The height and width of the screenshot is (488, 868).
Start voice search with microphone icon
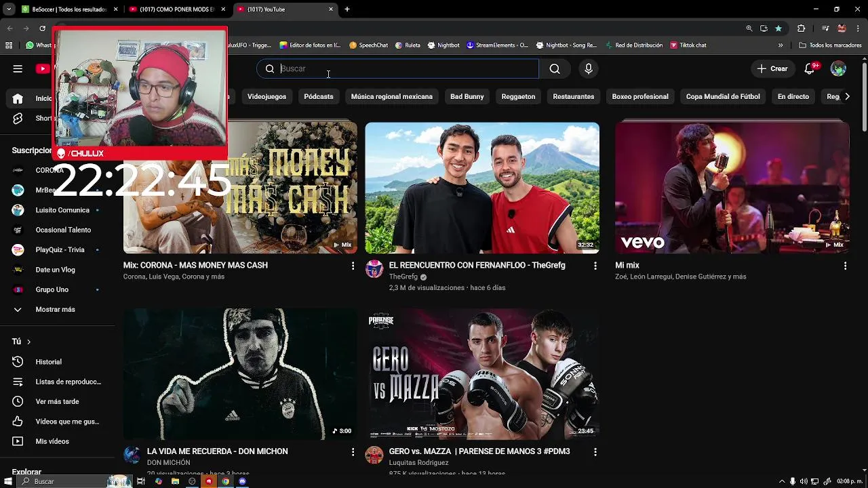(x=589, y=68)
